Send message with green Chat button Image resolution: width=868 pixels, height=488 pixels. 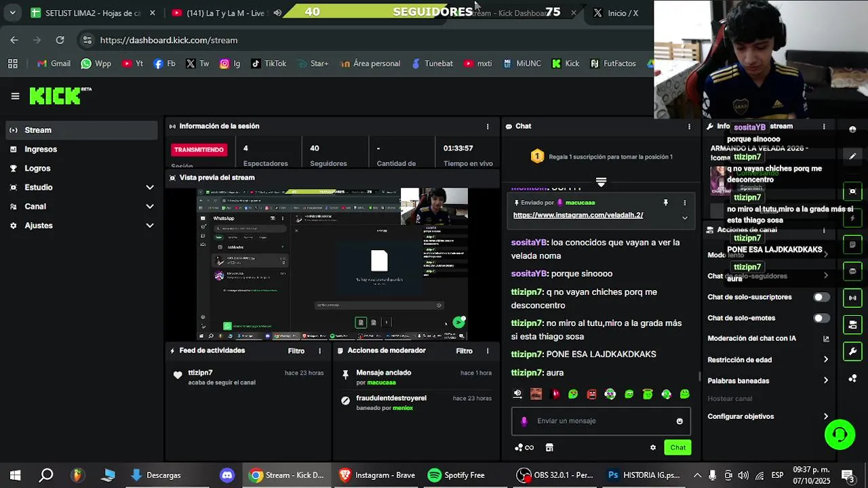tap(677, 447)
